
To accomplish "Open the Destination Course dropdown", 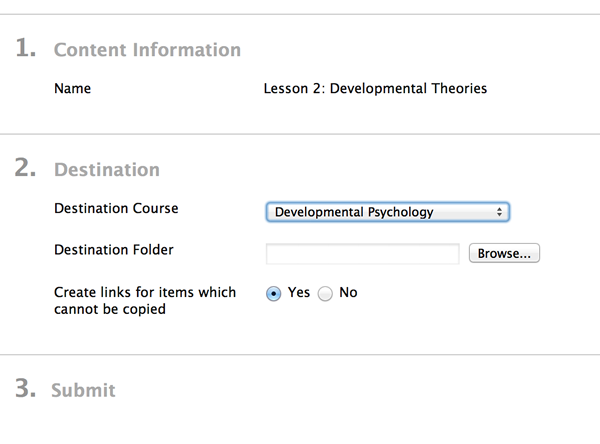I will [387, 212].
